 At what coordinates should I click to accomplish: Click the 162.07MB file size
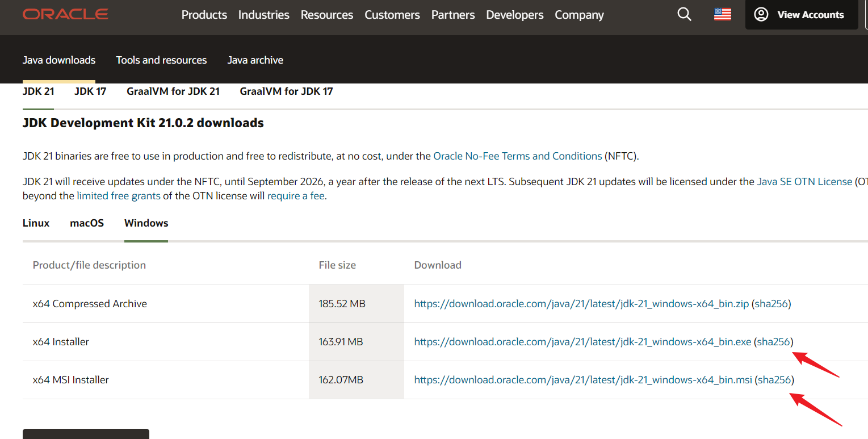point(341,380)
